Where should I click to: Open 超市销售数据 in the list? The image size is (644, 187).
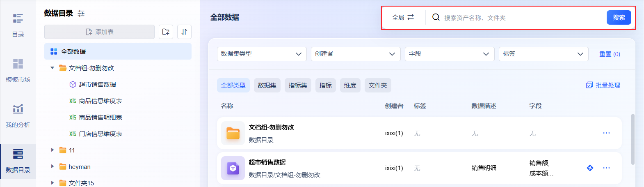(x=267, y=162)
